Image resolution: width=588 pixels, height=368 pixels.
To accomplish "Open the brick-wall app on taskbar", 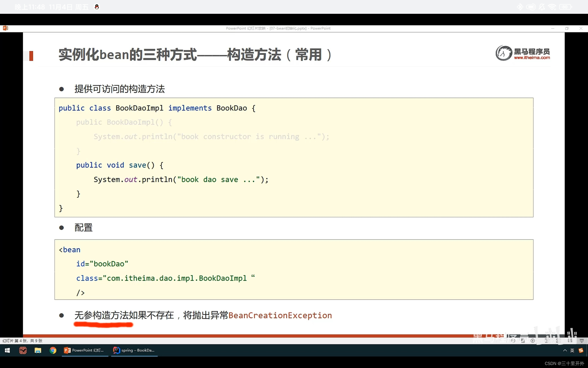I will pyautogui.click(x=23, y=350).
